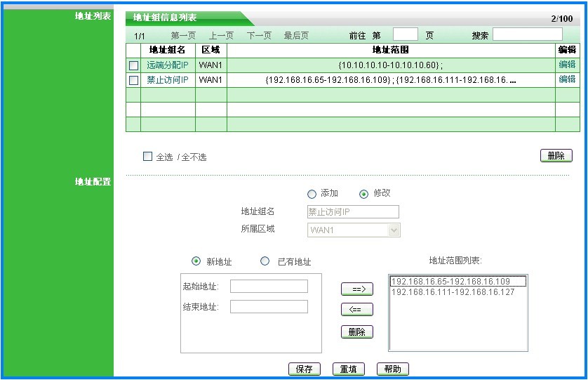This screenshot has height=380, width=588.
Task: Go to 下一页 in address list
Action: pos(259,35)
